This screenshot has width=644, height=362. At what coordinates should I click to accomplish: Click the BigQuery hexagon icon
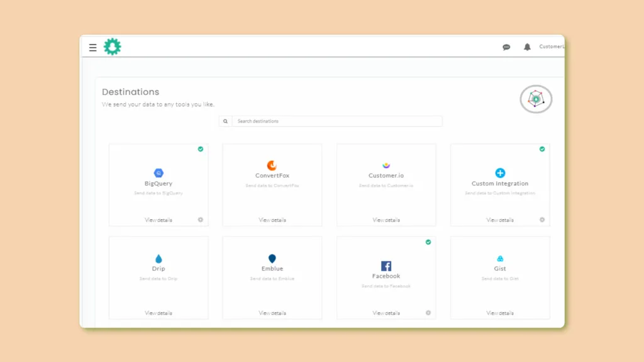158,173
